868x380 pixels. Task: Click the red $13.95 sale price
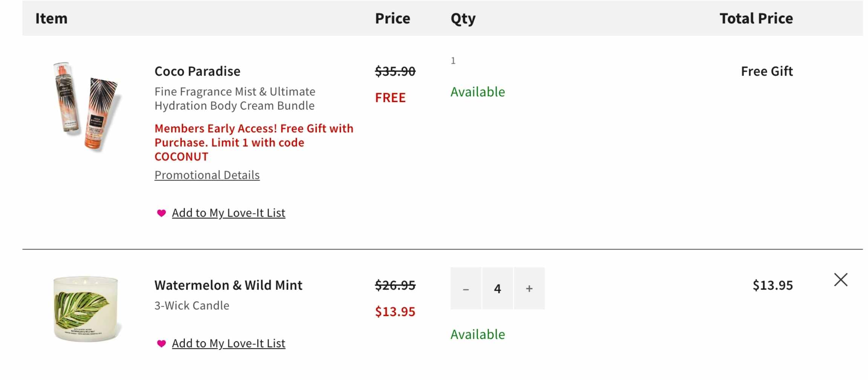pos(395,311)
